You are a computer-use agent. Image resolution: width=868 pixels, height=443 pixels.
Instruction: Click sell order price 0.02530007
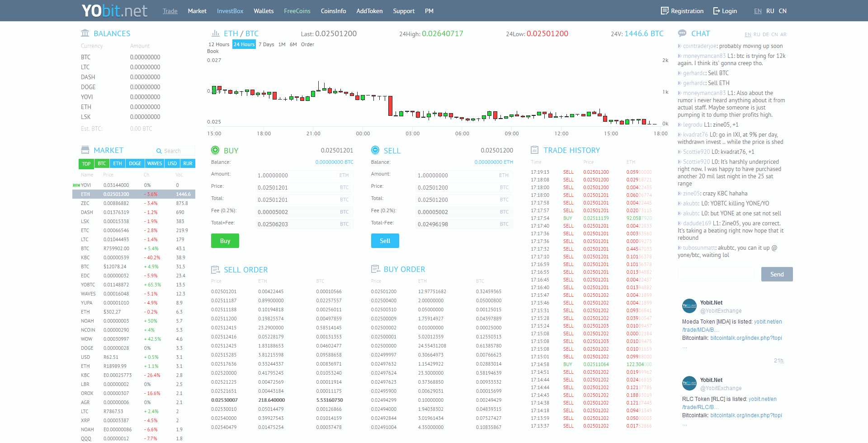pos(224,400)
